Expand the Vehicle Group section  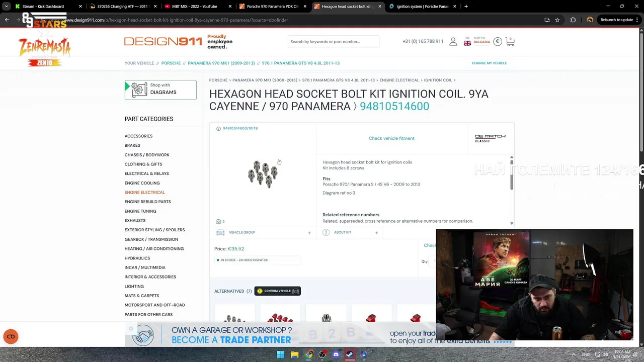(x=309, y=233)
